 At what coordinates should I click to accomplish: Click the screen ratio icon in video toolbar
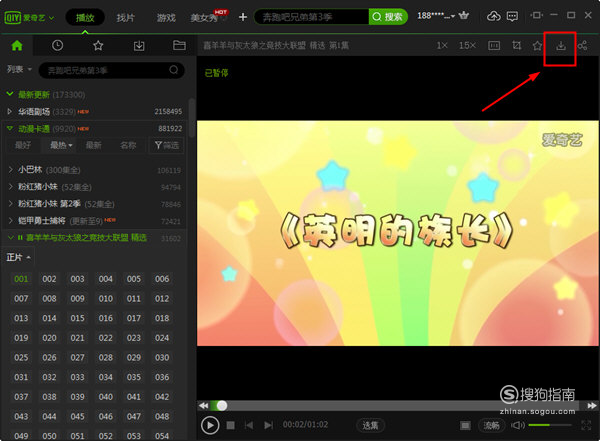click(x=494, y=46)
